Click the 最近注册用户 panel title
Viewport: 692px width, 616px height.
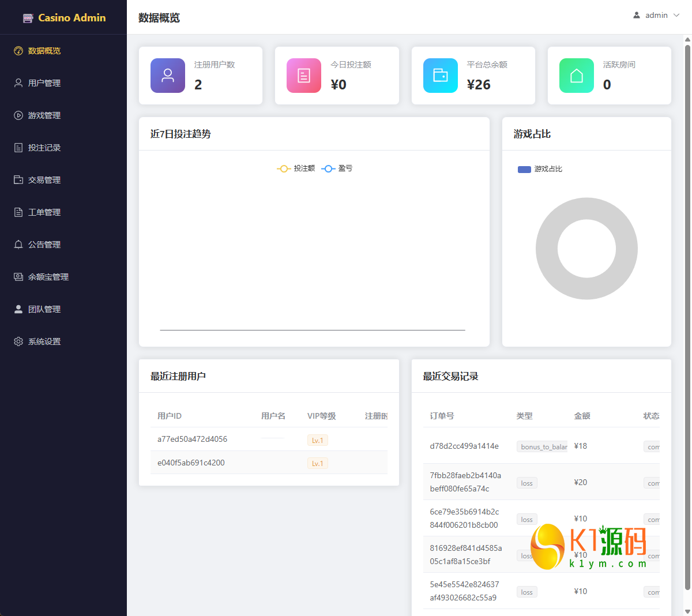tap(178, 376)
